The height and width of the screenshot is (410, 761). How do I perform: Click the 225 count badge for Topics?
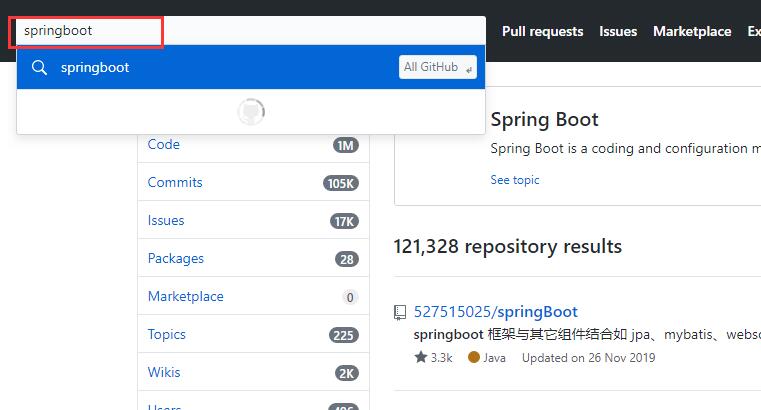[344, 335]
